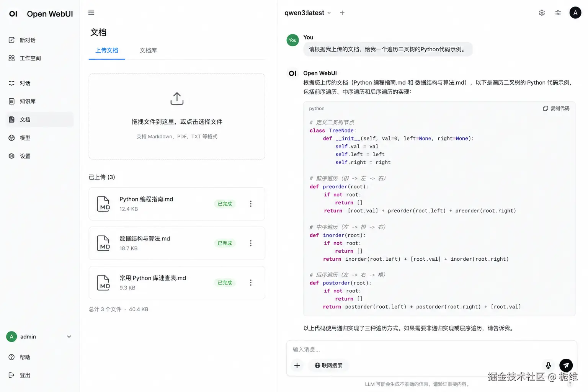Click 复制代码 to copy the code
This screenshot has height=392, width=588.
(x=556, y=109)
